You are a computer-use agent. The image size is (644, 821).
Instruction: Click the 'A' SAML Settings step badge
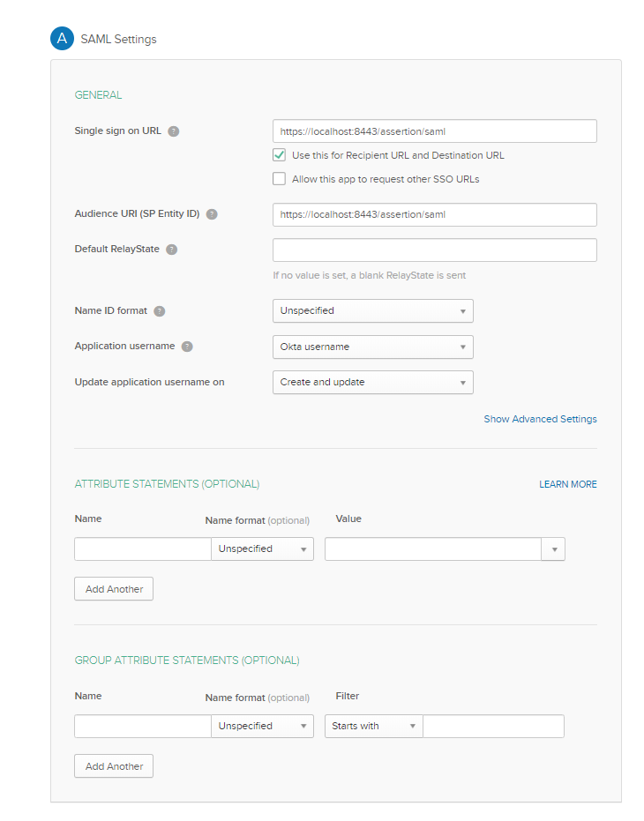pyautogui.click(x=62, y=39)
